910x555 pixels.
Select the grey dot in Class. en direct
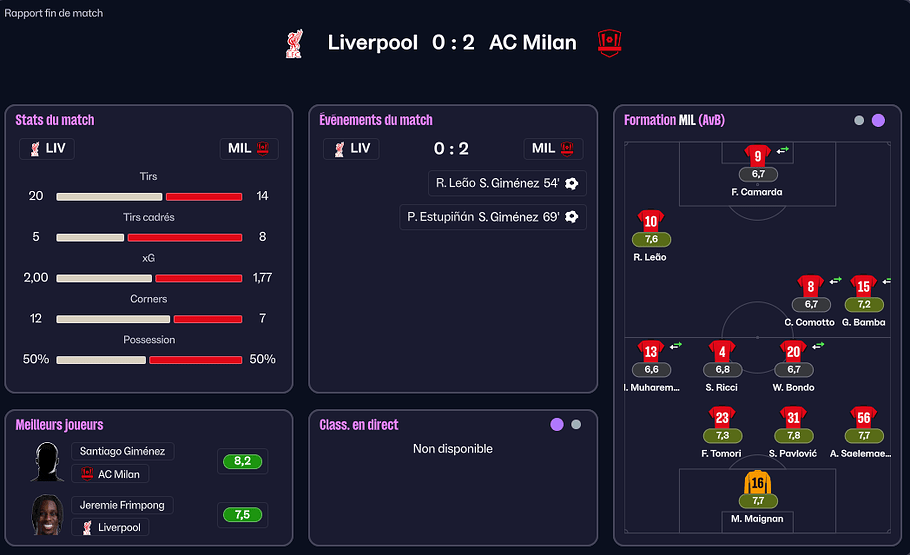[x=576, y=425]
